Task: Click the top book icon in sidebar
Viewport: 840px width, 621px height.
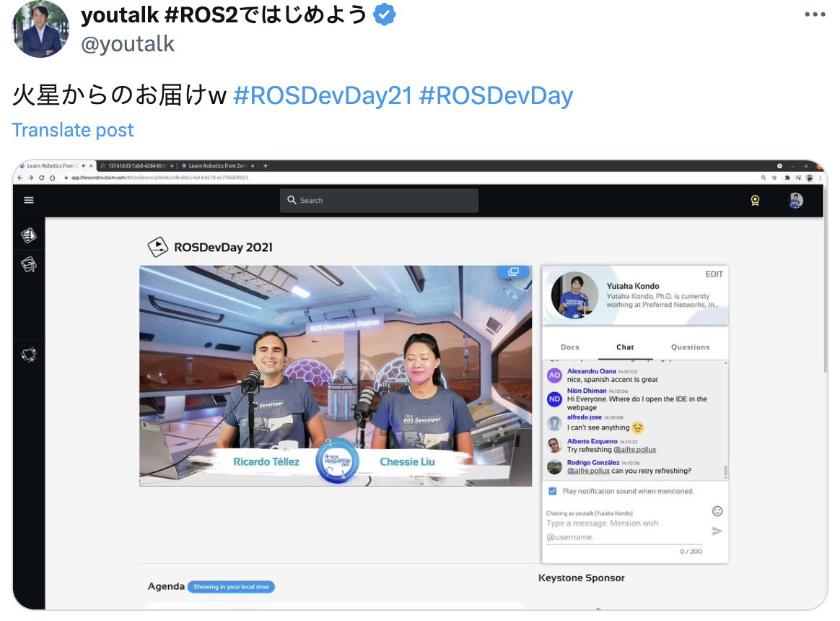Action: [29, 235]
